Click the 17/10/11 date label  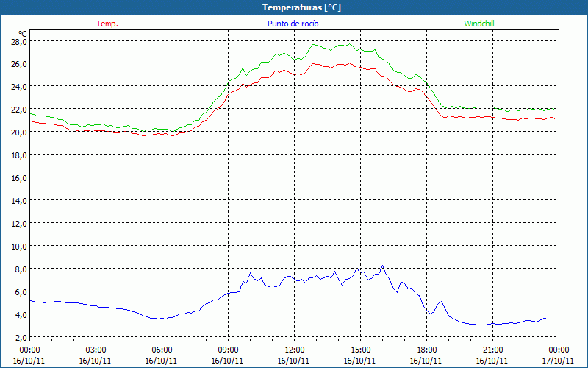click(558, 361)
